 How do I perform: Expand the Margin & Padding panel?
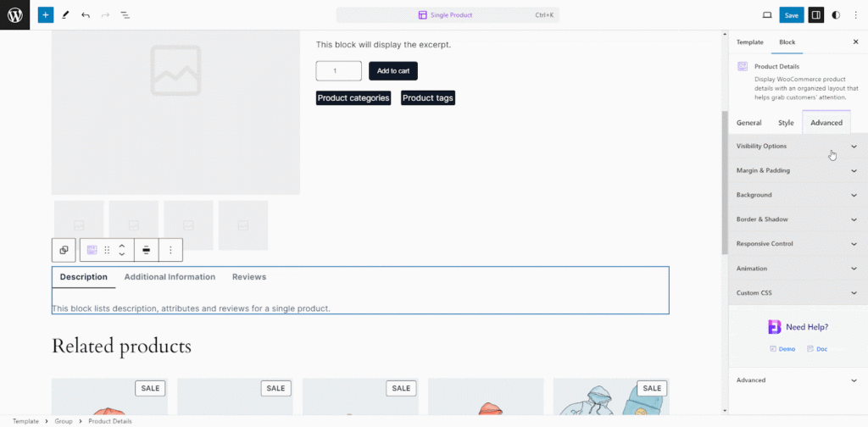point(798,170)
